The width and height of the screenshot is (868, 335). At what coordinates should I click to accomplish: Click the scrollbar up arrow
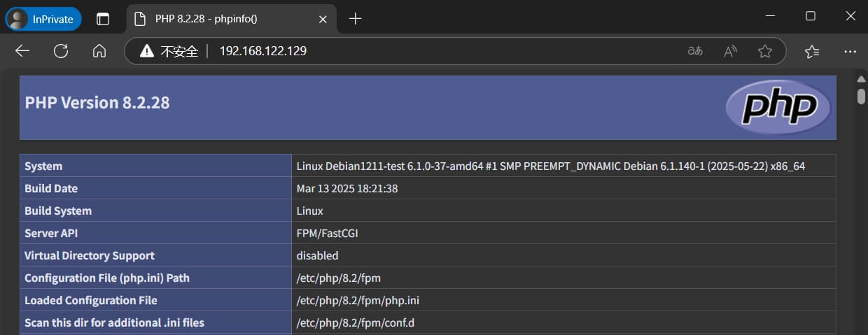click(862, 78)
